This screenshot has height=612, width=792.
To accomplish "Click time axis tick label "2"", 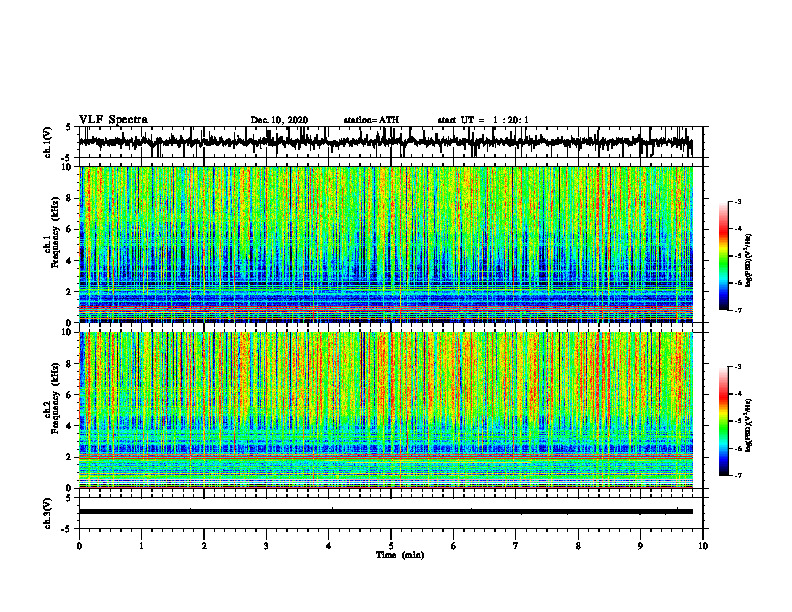I will click(x=204, y=546).
